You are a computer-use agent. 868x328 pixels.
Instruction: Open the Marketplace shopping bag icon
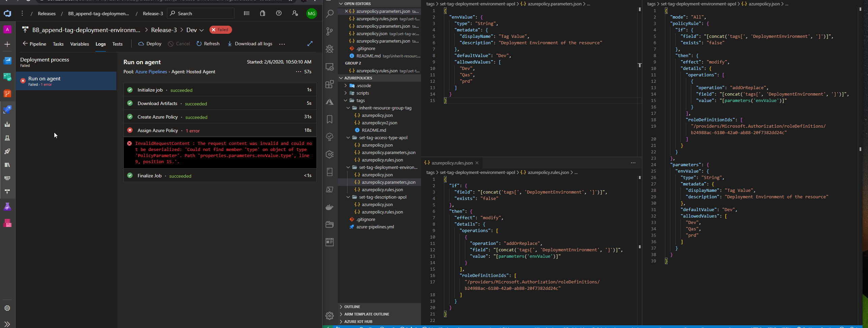262,14
